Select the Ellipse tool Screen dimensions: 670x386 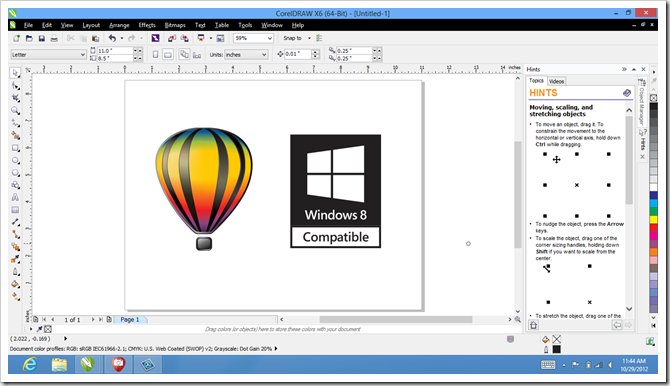(x=15, y=160)
